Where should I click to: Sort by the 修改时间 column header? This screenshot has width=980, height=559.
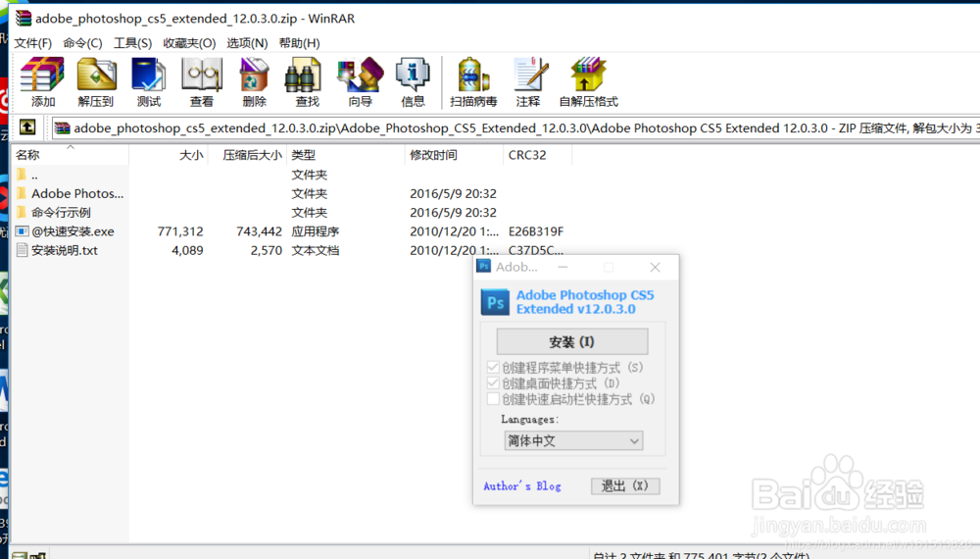click(x=454, y=154)
